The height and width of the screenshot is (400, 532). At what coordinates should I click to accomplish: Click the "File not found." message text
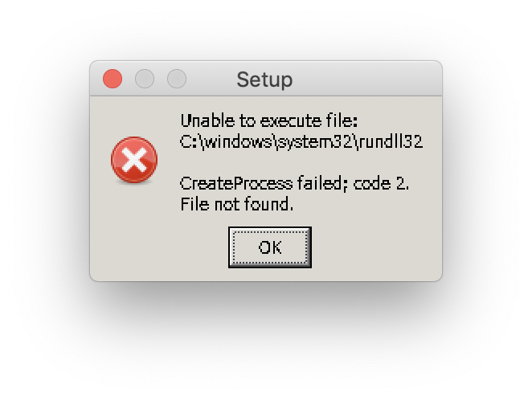236,204
